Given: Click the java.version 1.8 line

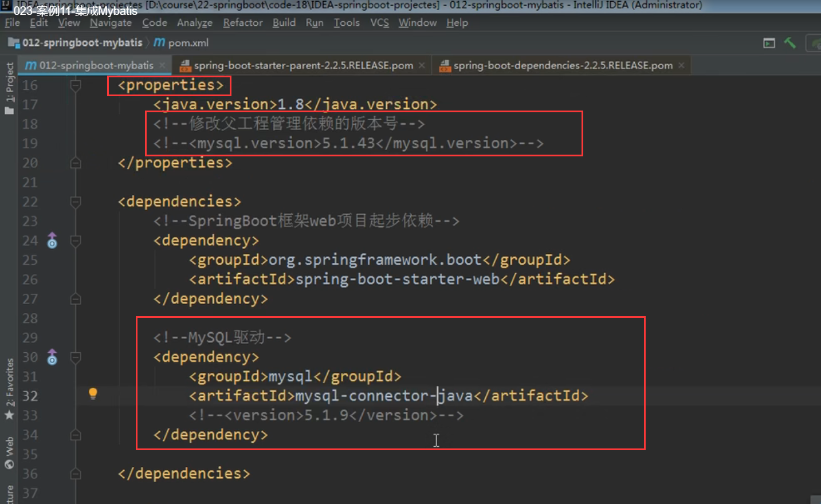Looking at the screenshot, I should coord(295,104).
